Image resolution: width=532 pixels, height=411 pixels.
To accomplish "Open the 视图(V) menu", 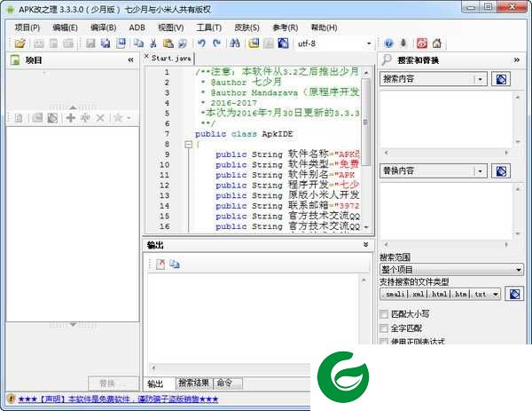I will point(170,28).
